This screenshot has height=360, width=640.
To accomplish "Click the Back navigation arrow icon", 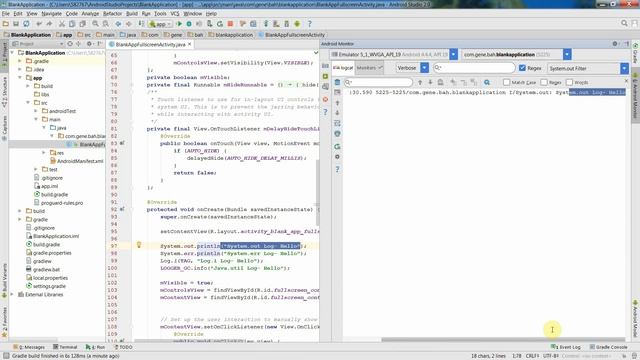I will [x=118, y=24].
